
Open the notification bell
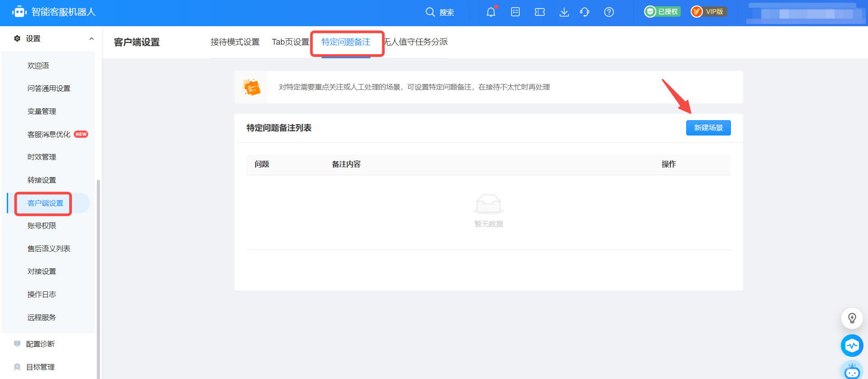[491, 12]
